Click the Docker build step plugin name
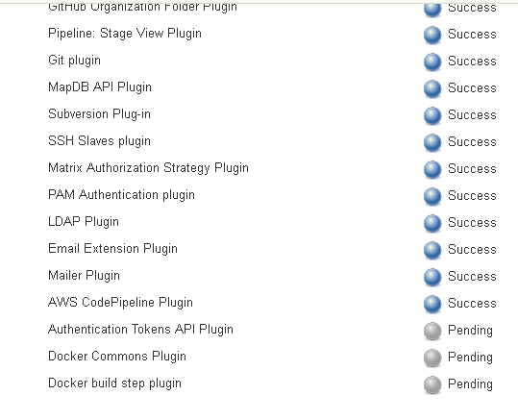 [x=114, y=383]
